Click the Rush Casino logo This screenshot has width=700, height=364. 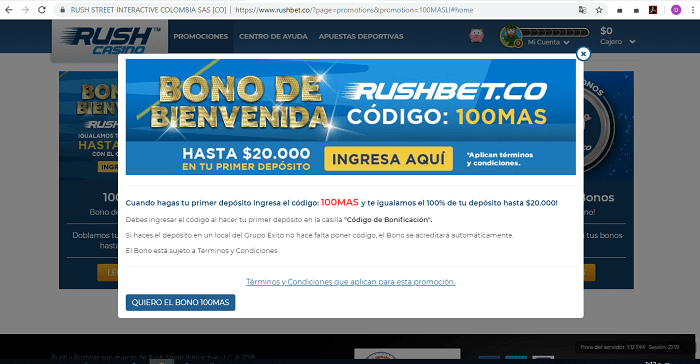pos(110,40)
